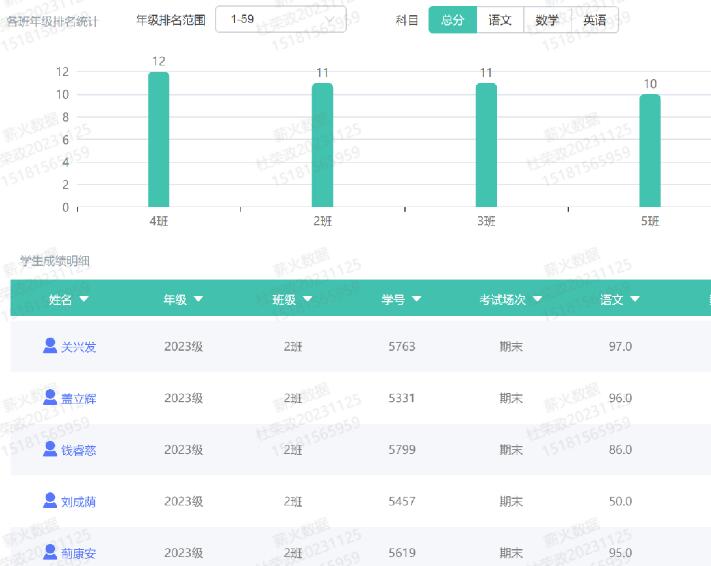Click the 2023级 cell in 盖立辉's row
Viewport: 711px width, 566px height.
tap(184, 398)
